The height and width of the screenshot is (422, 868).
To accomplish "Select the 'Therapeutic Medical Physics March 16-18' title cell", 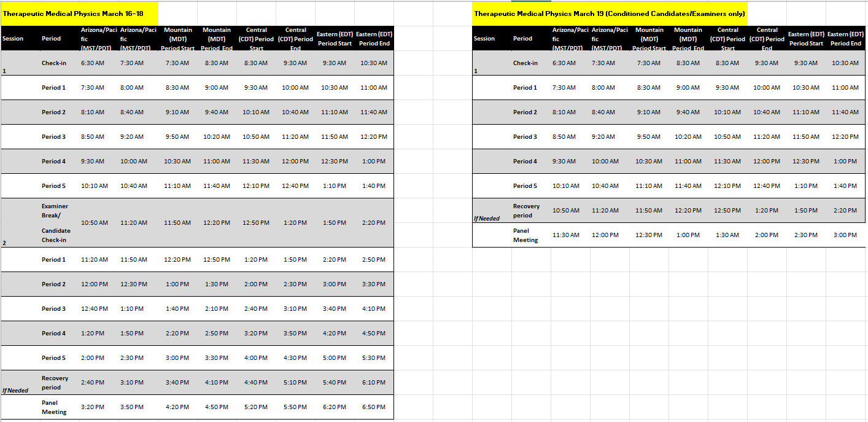I will tap(79, 14).
